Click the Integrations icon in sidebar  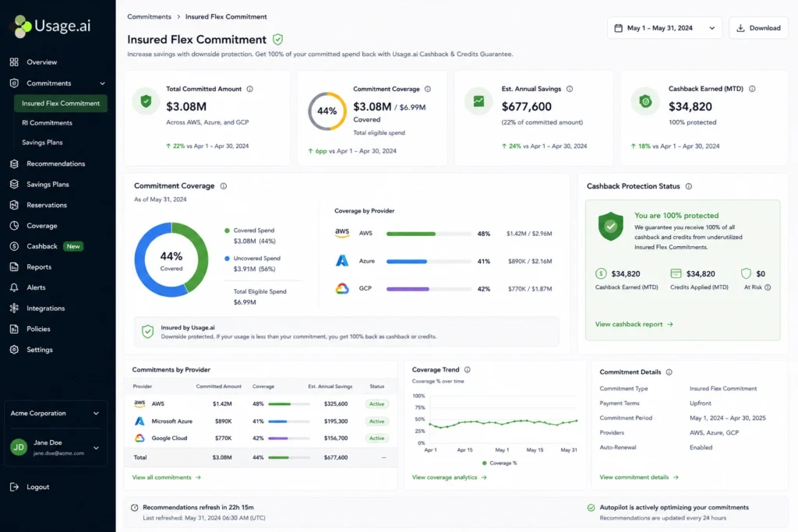(14, 308)
